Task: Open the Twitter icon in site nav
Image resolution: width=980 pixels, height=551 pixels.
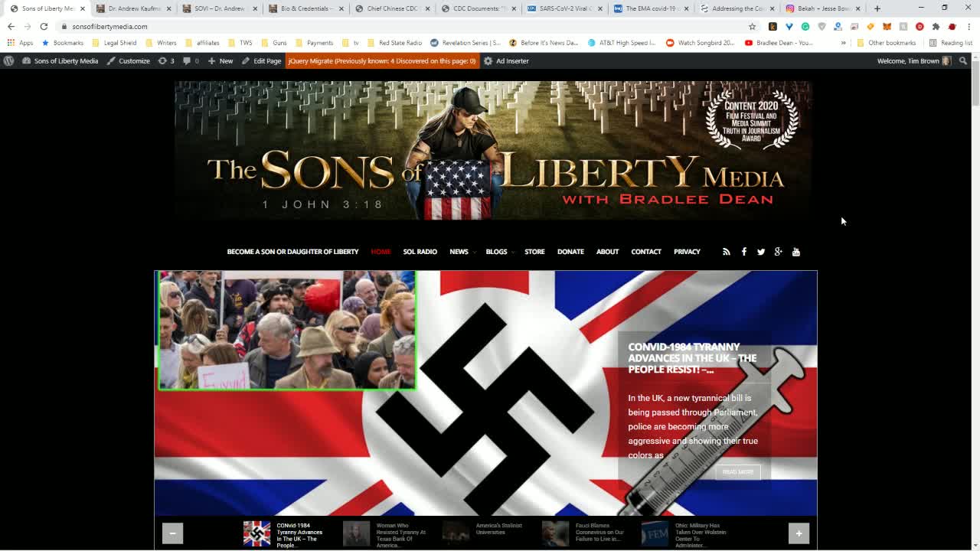Action: [761, 252]
